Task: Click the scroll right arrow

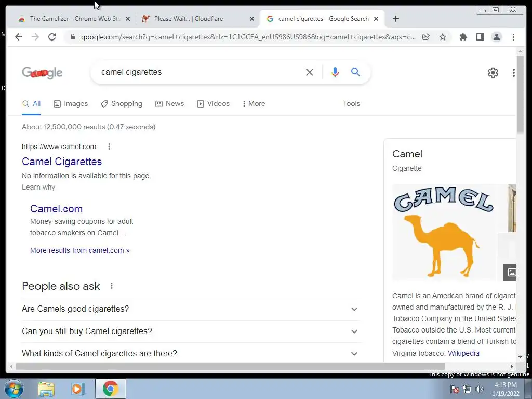Action: 512,366
